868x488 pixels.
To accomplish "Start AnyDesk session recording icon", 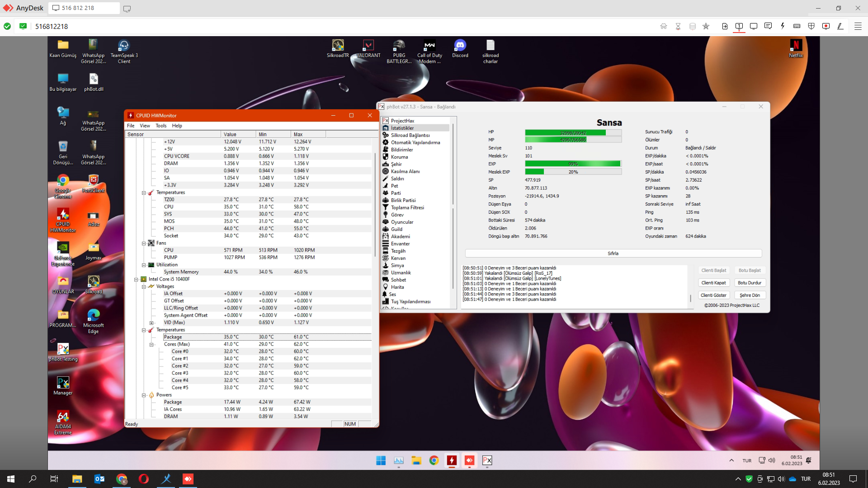I will click(826, 26).
